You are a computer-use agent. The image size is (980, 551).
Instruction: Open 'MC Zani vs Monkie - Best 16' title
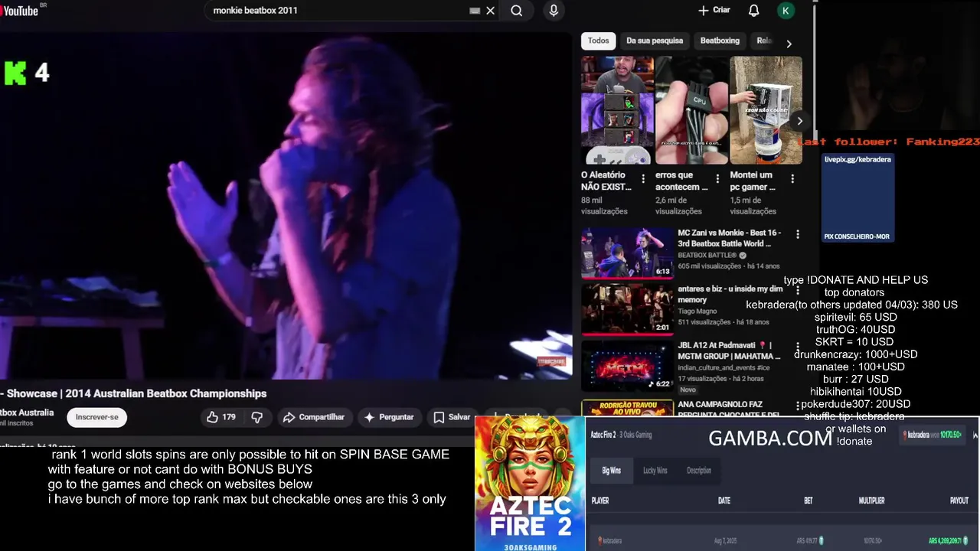pos(729,238)
